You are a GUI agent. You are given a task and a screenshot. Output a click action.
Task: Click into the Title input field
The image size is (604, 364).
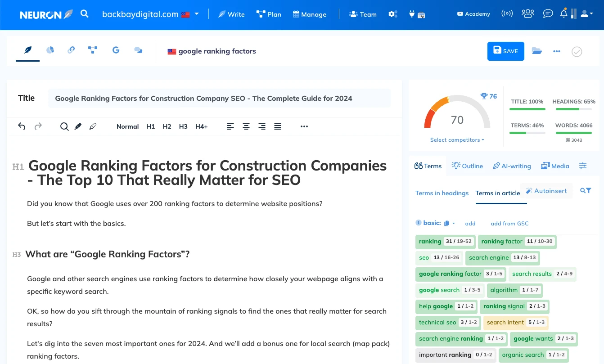click(x=219, y=98)
